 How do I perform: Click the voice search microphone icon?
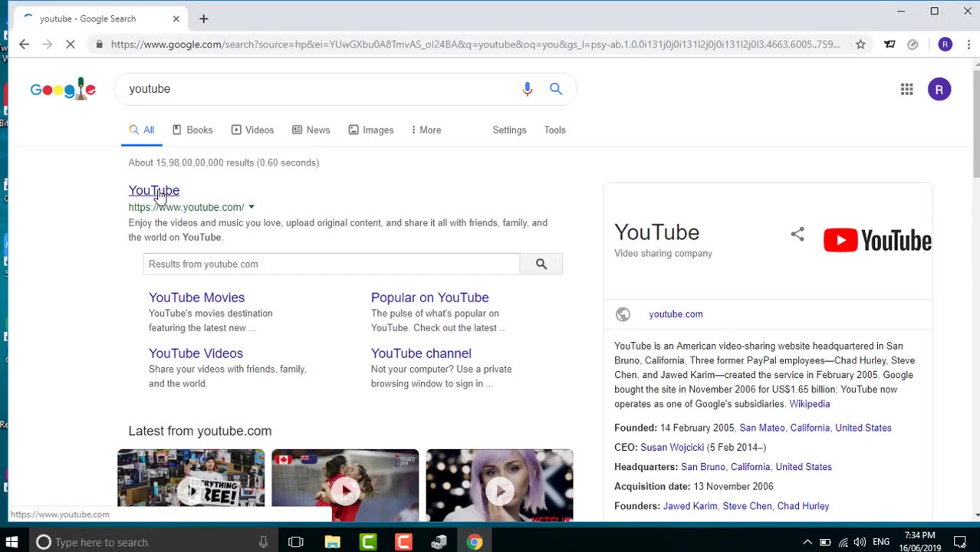(527, 89)
